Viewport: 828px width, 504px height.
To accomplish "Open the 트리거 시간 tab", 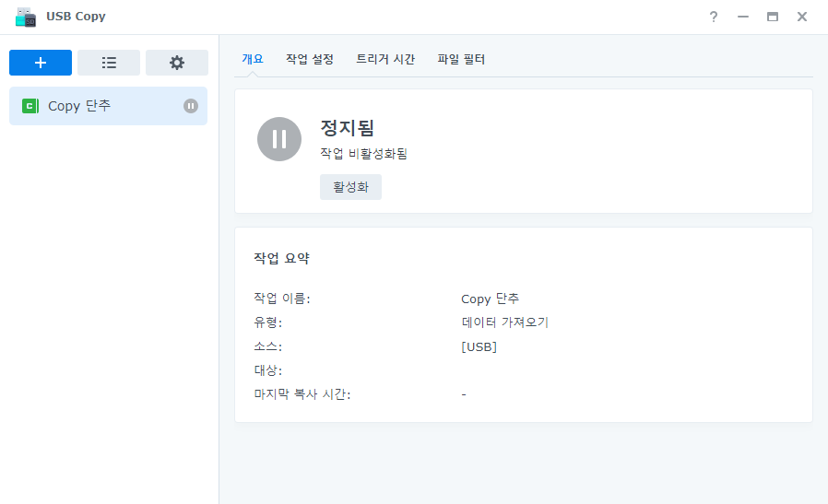I will [x=385, y=59].
